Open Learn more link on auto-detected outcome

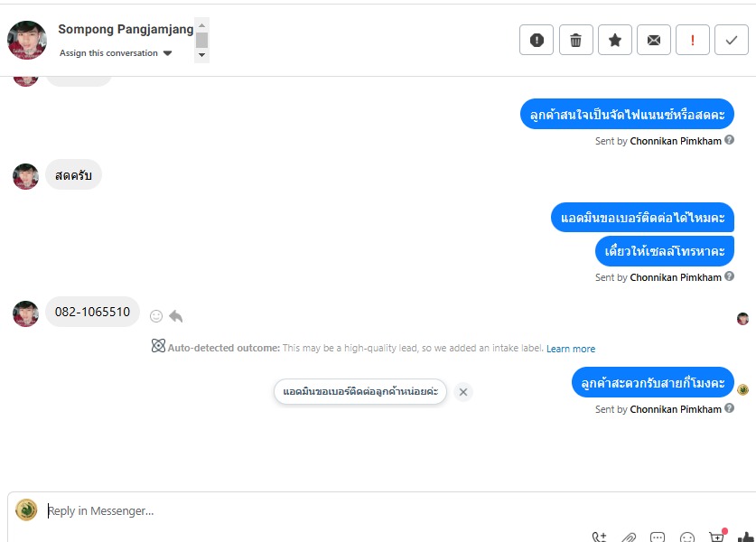tap(570, 349)
